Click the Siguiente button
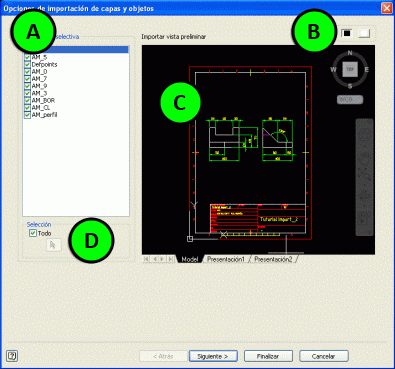395x369 pixels. 213,356
